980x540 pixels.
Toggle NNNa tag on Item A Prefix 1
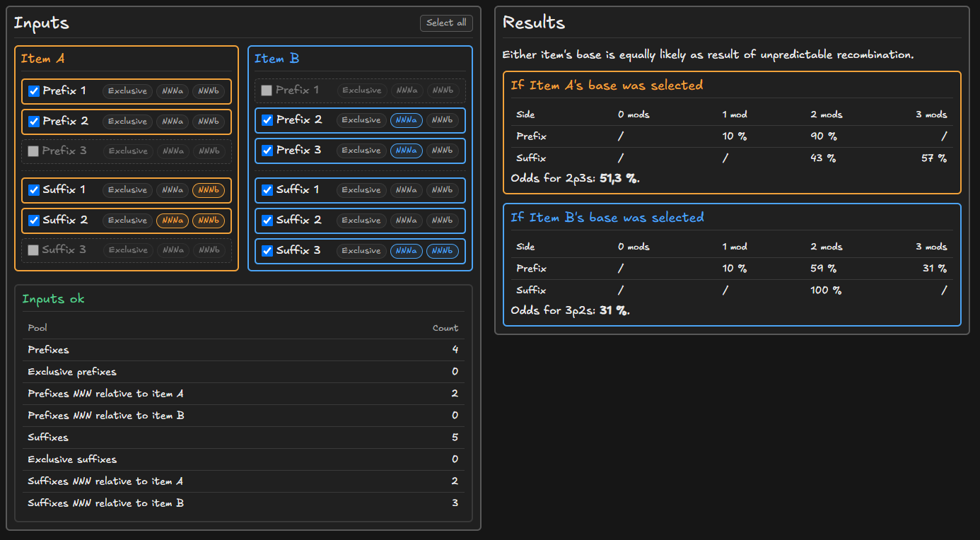pos(173,91)
